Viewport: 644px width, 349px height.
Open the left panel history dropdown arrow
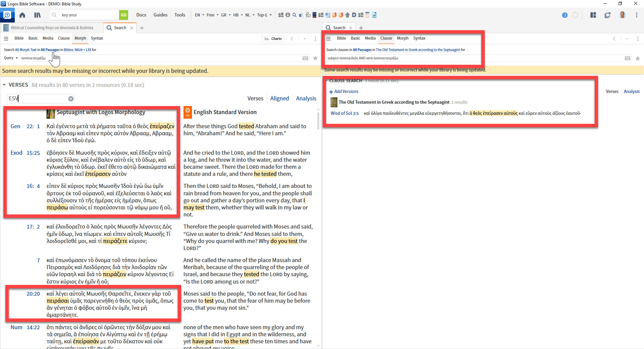point(305,39)
